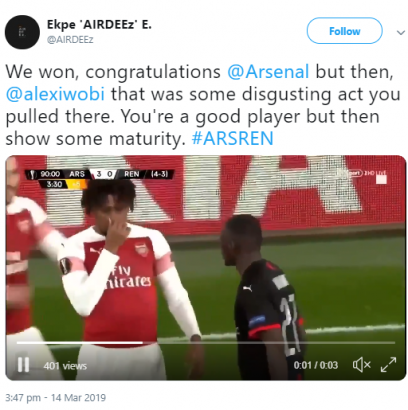Open the #ARSREN hashtag

click(233, 138)
